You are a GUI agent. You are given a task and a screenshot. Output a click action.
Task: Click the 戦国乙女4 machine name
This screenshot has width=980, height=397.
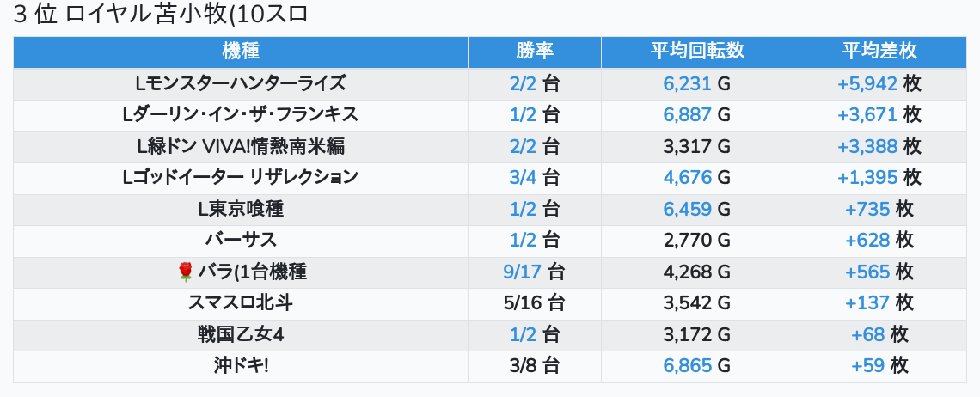click(241, 335)
